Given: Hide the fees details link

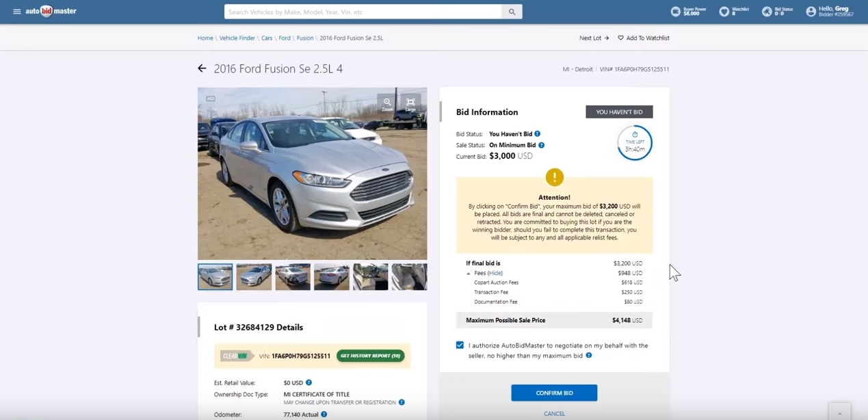Looking at the screenshot, I should [x=495, y=273].
